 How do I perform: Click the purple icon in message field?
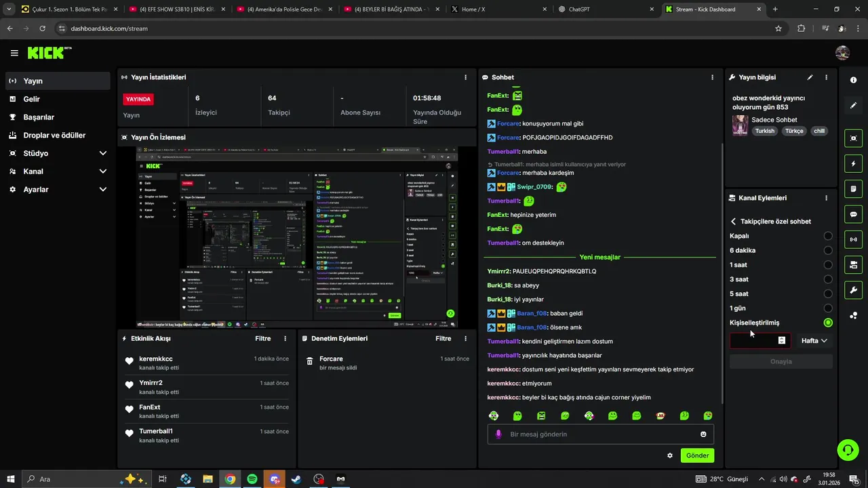click(x=498, y=434)
